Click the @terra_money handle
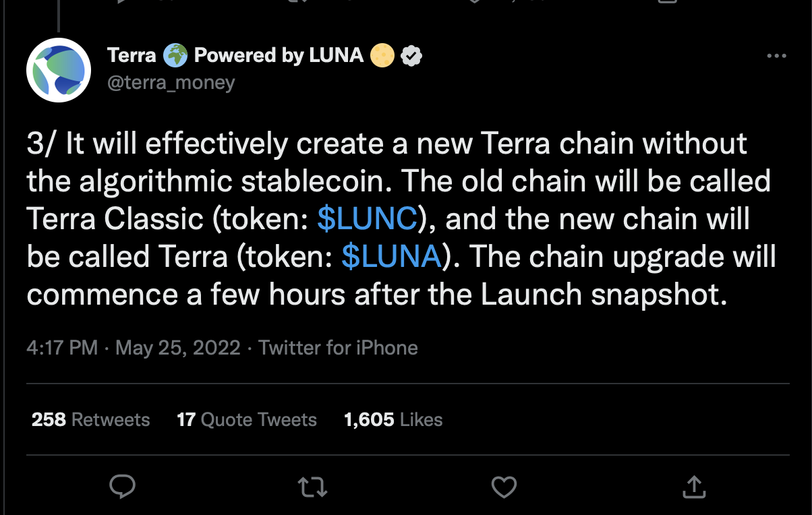The image size is (812, 515). [x=171, y=82]
